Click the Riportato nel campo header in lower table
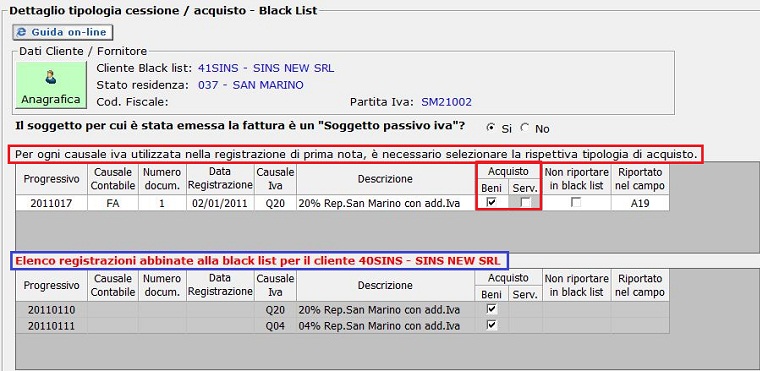Image resolution: width=760 pixels, height=371 pixels. 640,285
